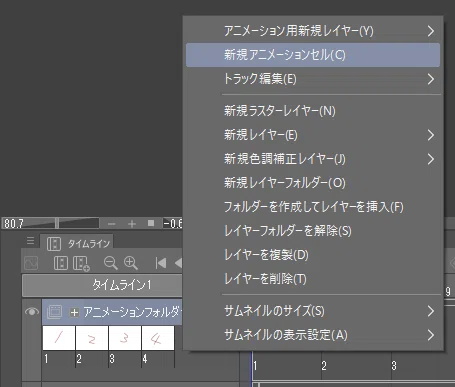
Task: Expand arrow beside 新規色調補正レイヤー(J)
Action: coord(431,159)
